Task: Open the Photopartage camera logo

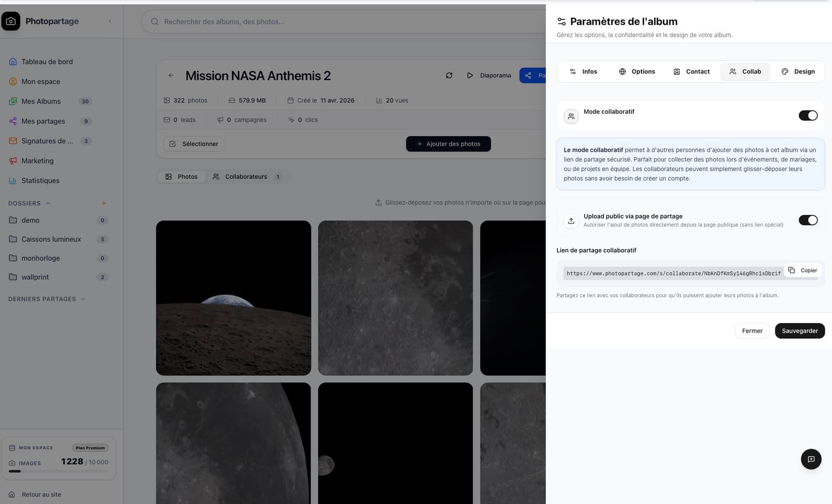Action: (x=10, y=21)
